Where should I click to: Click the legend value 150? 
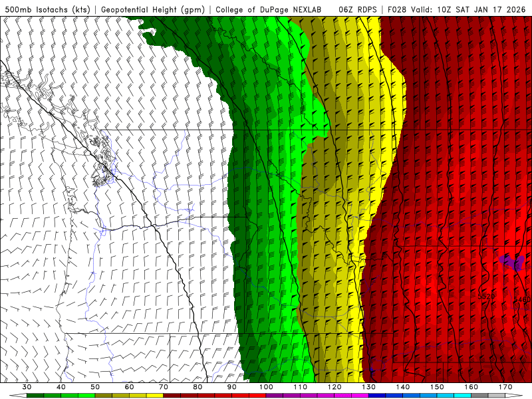[x=437, y=387]
